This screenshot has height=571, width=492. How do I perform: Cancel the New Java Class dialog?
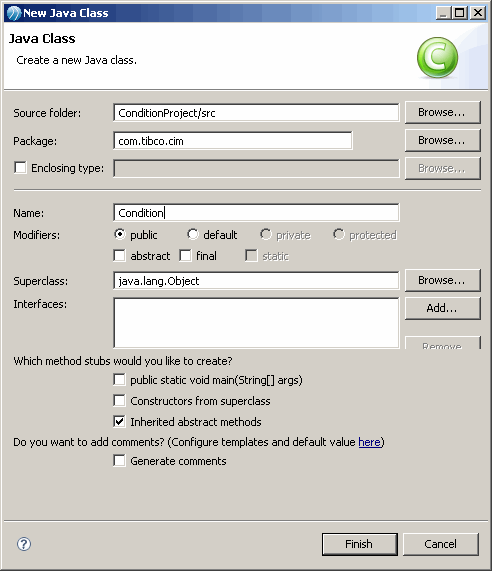click(441, 544)
